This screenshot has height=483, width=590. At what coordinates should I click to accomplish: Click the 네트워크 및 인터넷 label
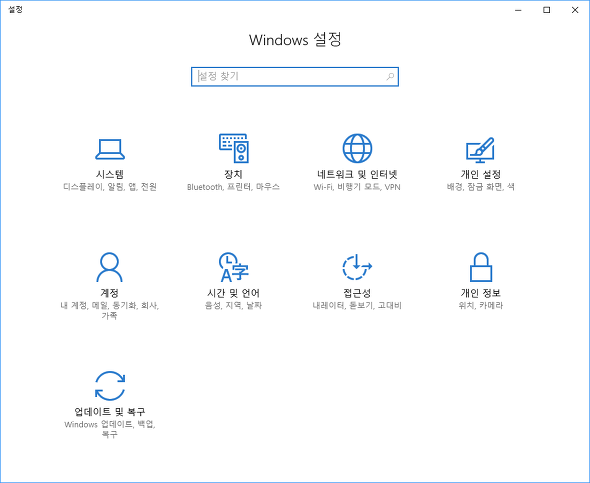(x=357, y=174)
